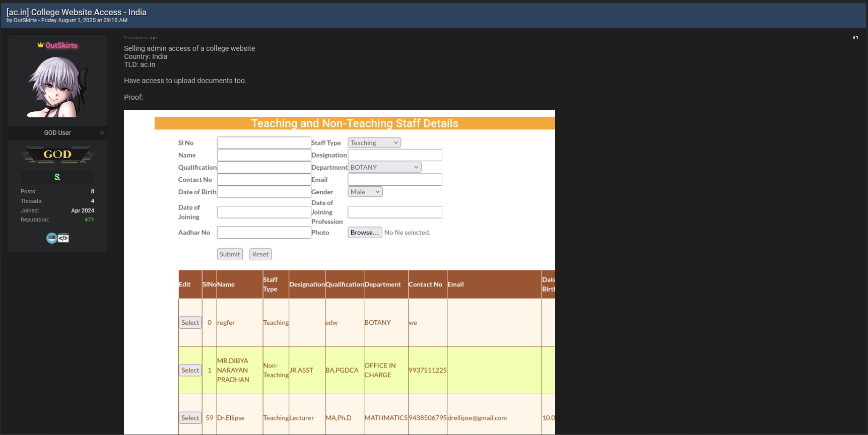Image resolution: width=868 pixels, height=435 pixels.
Task: Expand the Staff Type dropdown
Action: [374, 143]
